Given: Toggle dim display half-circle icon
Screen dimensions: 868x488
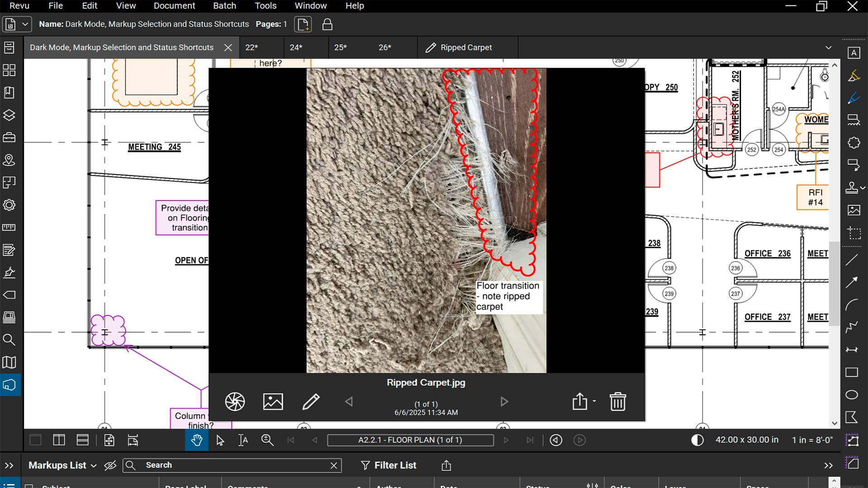Looking at the screenshot, I should click(697, 440).
